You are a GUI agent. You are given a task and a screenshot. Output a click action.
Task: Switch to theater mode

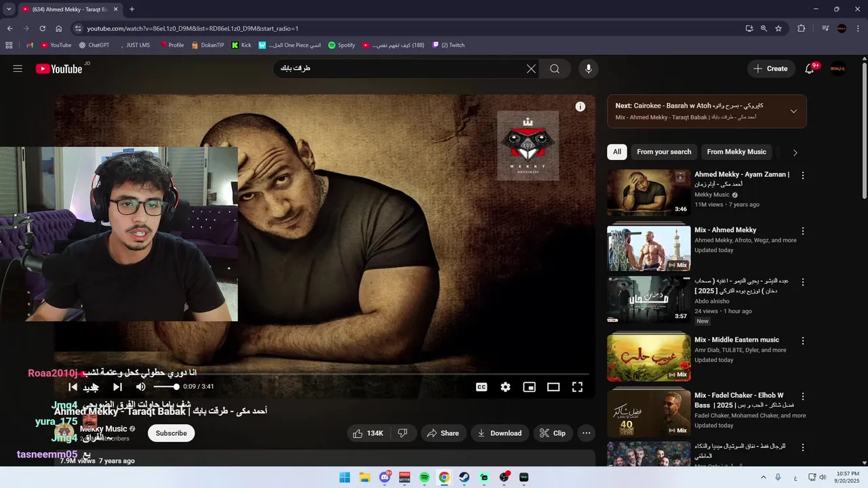(x=553, y=387)
